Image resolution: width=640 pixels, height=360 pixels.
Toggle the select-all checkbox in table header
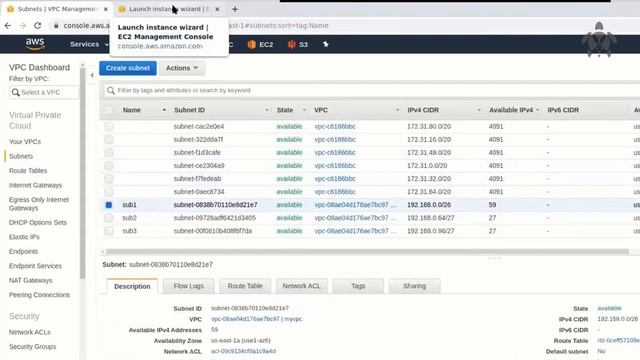pos(109,110)
